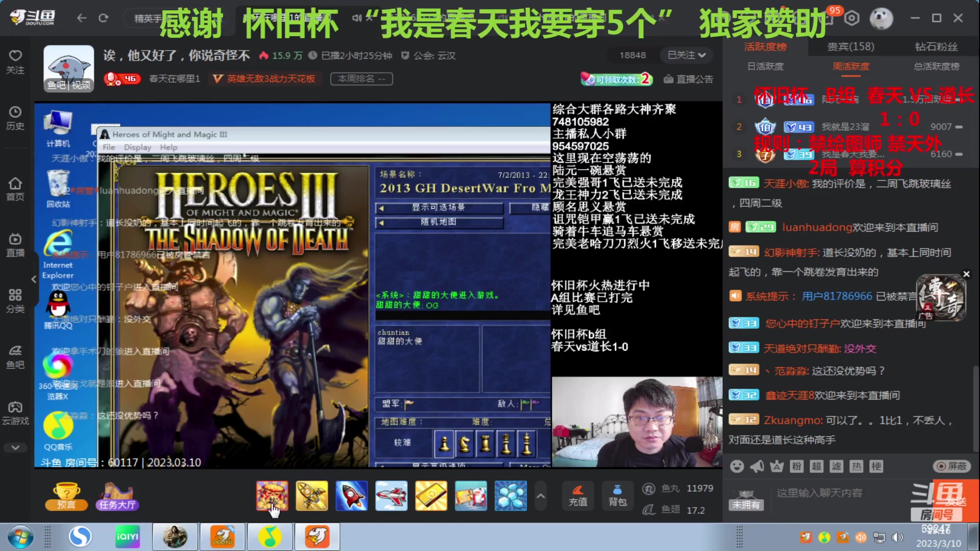Viewport: 980px width, 551px height.
Task: Open the 直播公告 stream announcement
Action: click(x=689, y=79)
